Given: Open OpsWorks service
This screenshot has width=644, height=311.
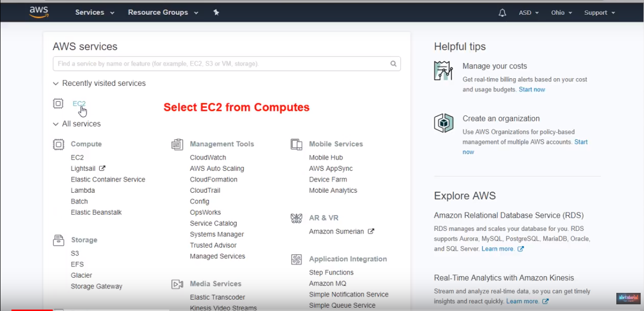Looking at the screenshot, I should click(x=205, y=212).
